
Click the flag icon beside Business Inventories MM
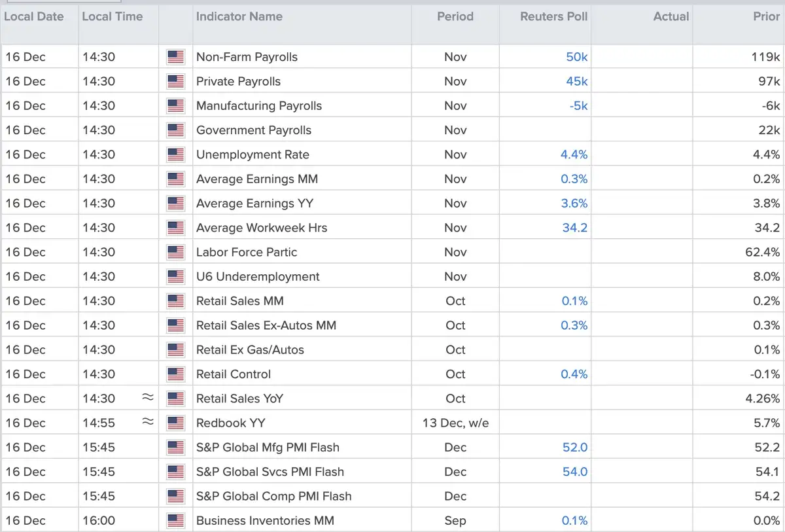pos(175,520)
